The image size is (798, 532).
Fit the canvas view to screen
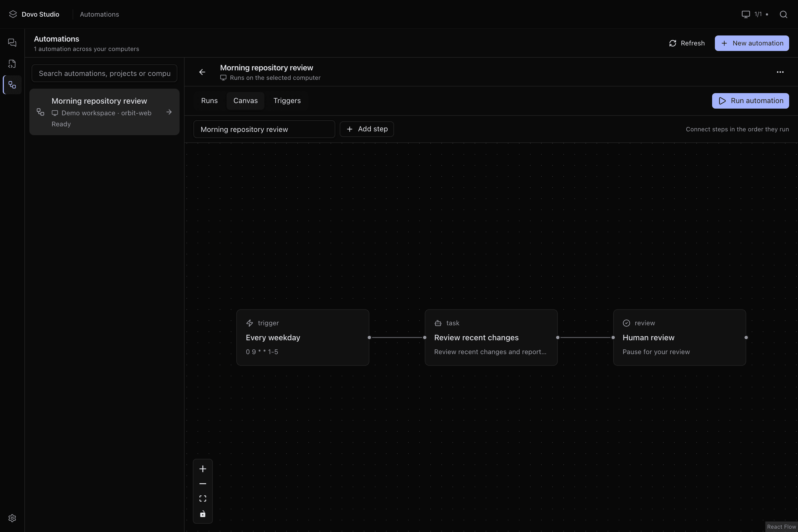coord(203,498)
